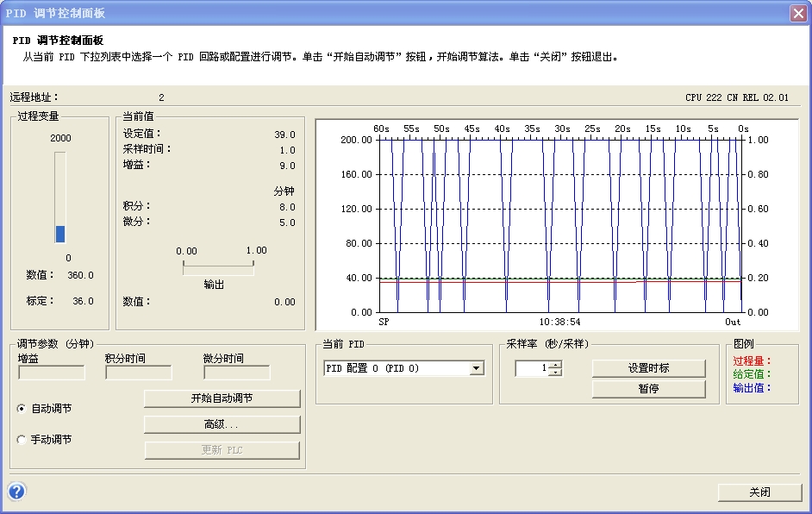Screen dimensions: 812x514
Task: Click the 200.00 left axis label
Action: [x=356, y=140]
